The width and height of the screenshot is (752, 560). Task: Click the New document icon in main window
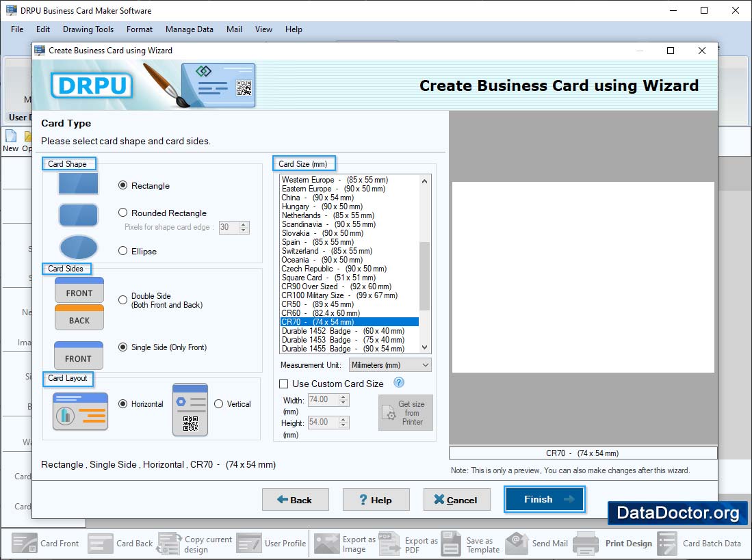(10, 137)
